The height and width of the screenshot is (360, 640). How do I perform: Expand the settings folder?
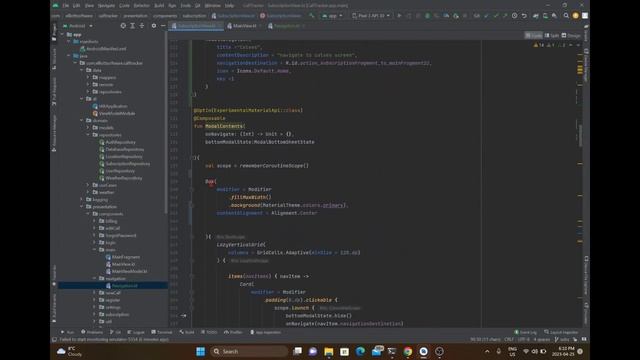[x=94, y=307]
